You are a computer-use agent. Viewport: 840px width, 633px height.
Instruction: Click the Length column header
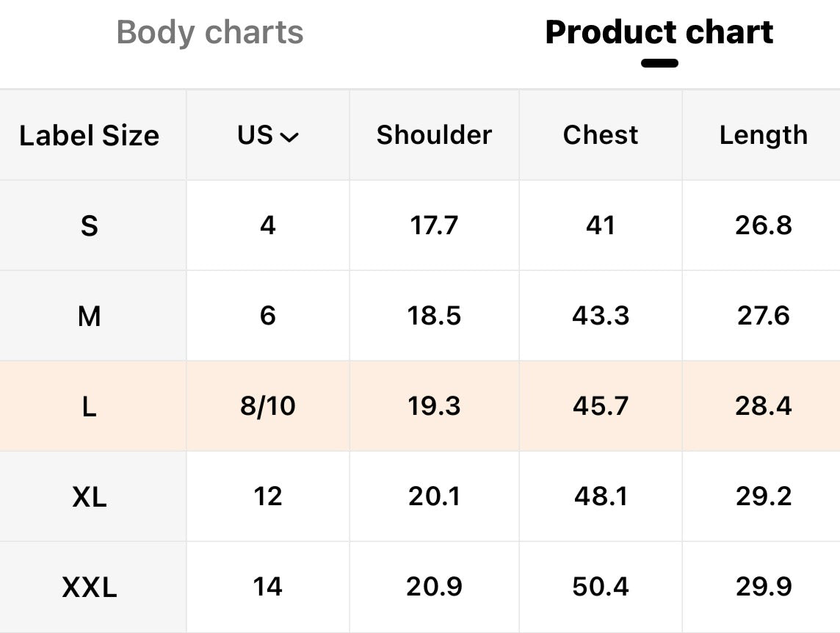click(x=764, y=136)
